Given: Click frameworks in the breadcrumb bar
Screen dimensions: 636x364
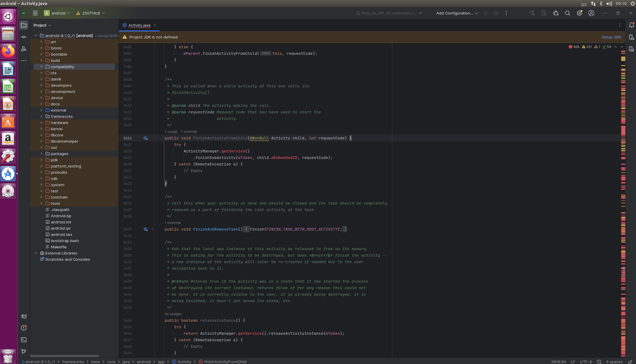Looking at the screenshot, I should (73, 362).
